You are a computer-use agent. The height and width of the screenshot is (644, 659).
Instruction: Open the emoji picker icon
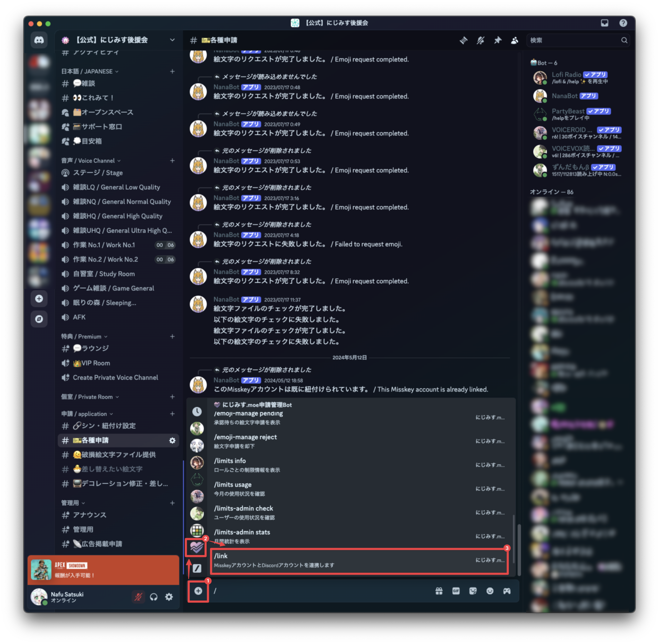pyautogui.click(x=490, y=591)
